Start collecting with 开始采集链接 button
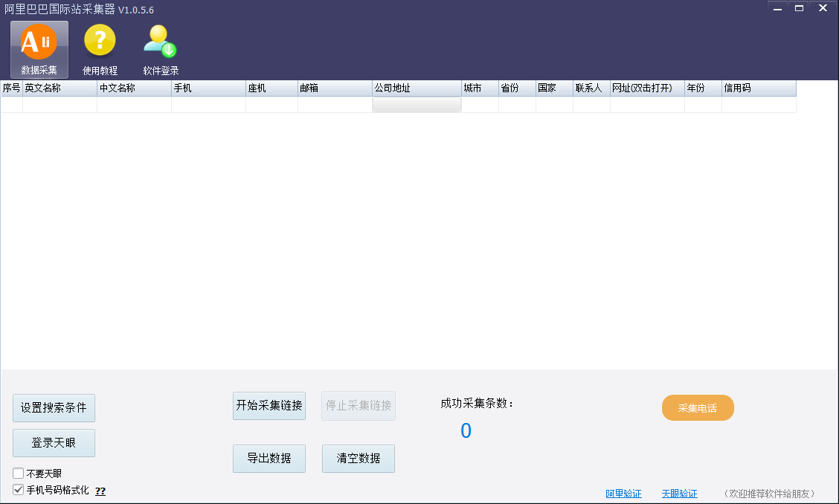The height and width of the screenshot is (504, 839). point(269,406)
